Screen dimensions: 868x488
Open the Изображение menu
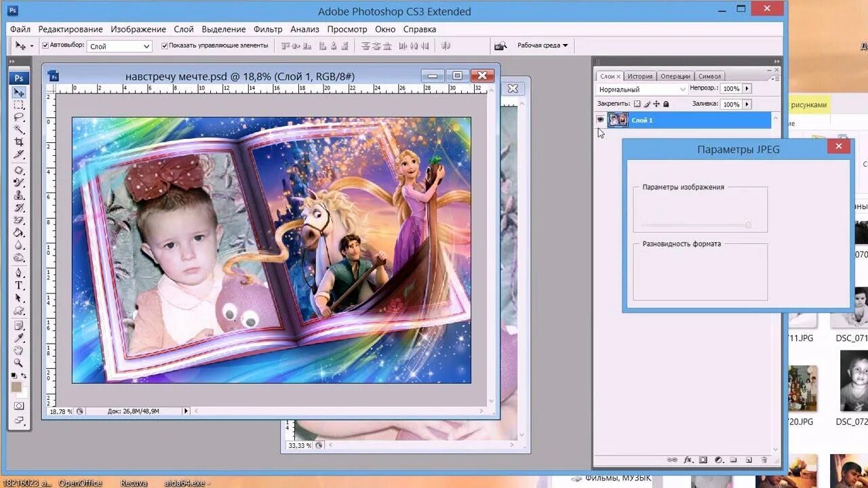coord(138,29)
